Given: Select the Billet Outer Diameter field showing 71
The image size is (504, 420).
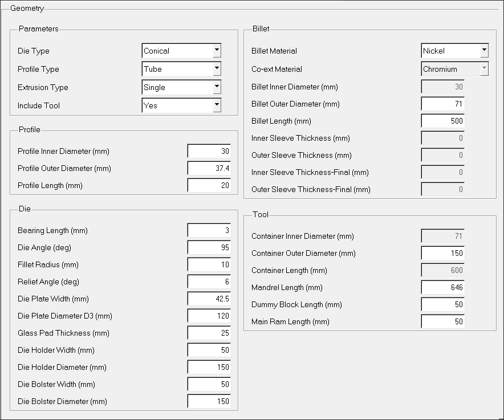Looking at the screenshot, I should click(x=442, y=104).
